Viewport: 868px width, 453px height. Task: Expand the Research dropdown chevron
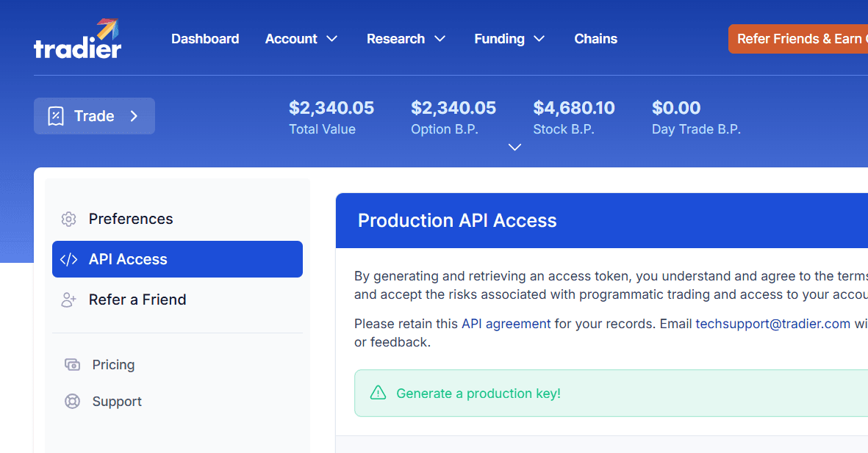(440, 39)
